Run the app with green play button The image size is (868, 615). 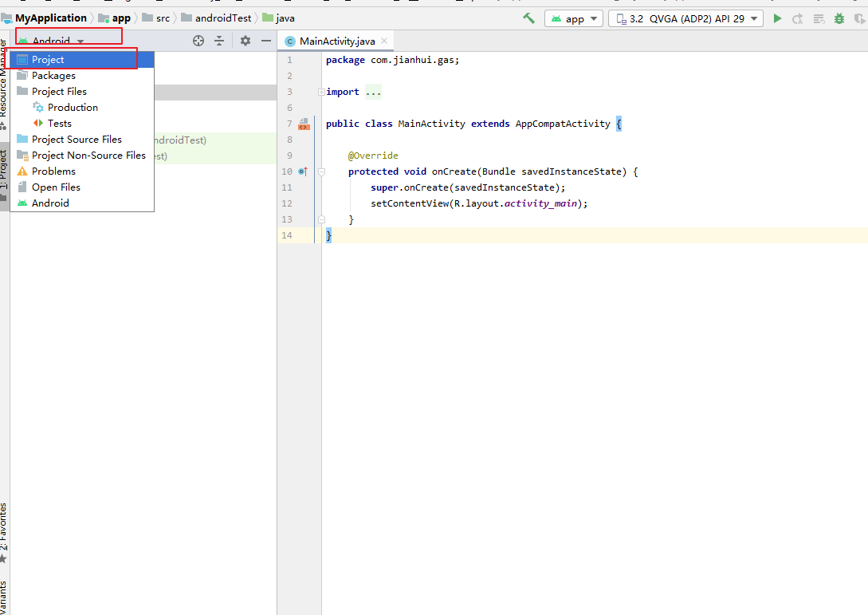pyautogui.click(x=777, y=18)
